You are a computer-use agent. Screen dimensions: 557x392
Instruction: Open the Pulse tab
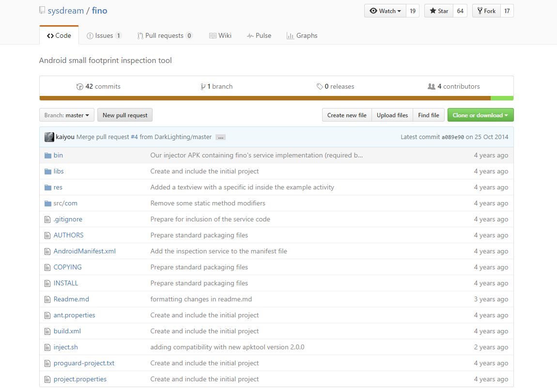[259, 35]
